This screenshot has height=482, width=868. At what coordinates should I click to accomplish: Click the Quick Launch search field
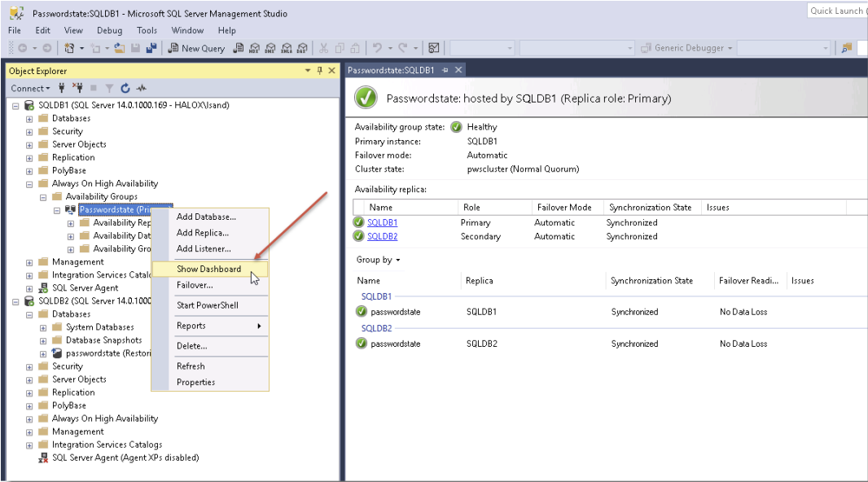pyautogui.click(x=837, y=11)
